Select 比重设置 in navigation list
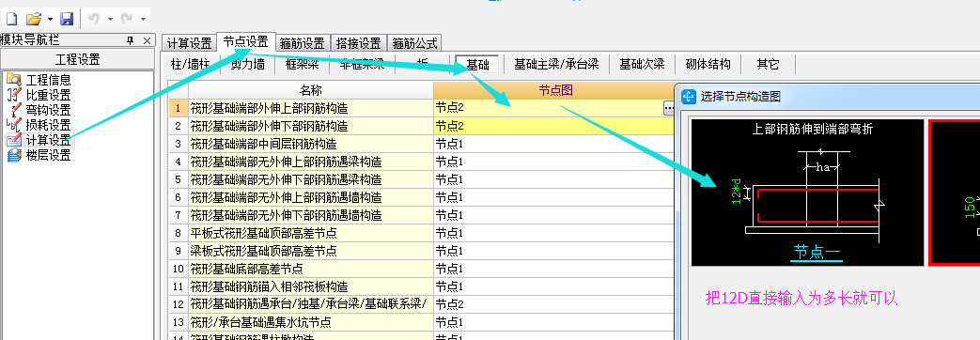Screen dimensions: 980x340 coord(48,95)
